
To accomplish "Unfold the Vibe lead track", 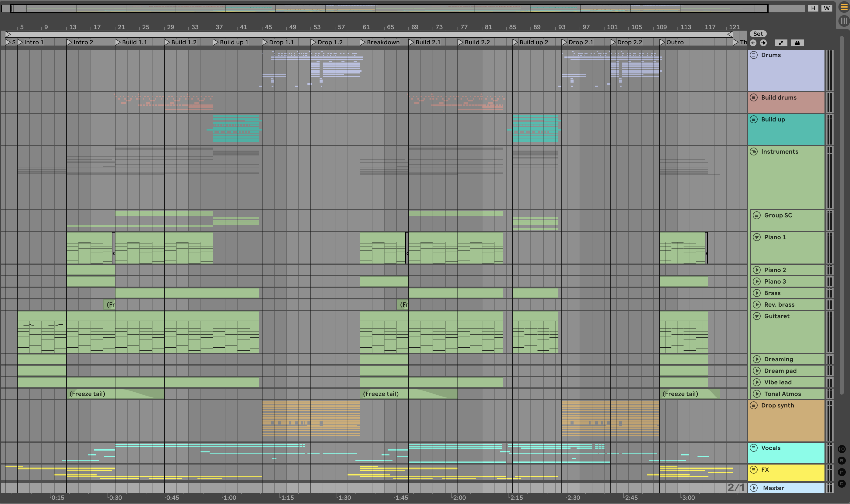I will click(756, 382).
